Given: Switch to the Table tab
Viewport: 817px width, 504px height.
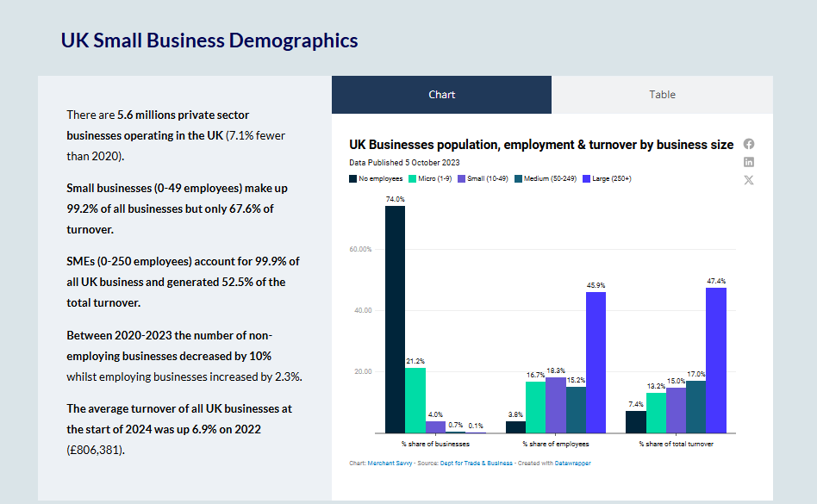Looking at the screenshot, I should pyautogui.click(x=662, y=95).
